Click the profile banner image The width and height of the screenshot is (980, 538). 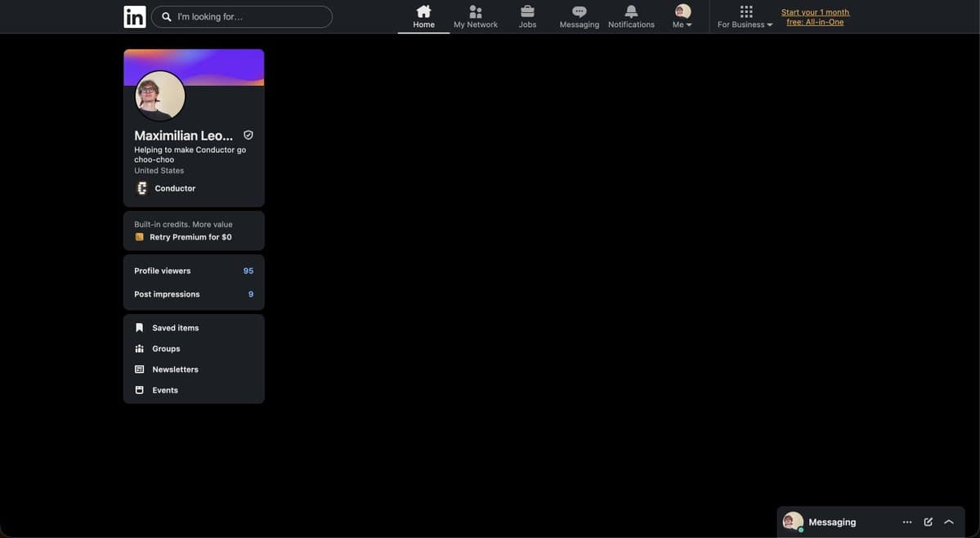coord(194,68)
